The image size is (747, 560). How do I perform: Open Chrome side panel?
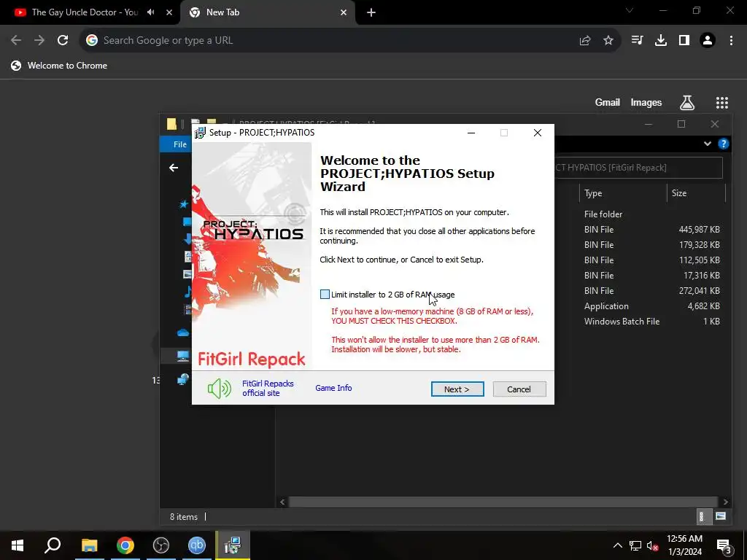pyautogui.click(x=684, y=41)
